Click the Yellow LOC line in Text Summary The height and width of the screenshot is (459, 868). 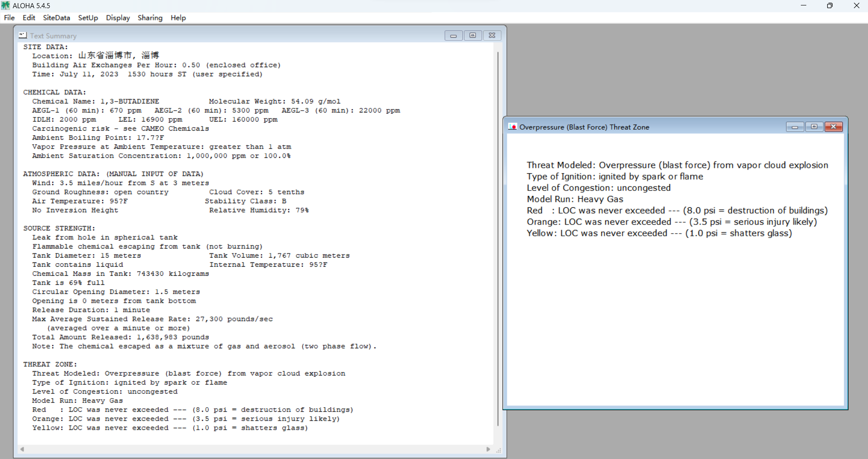tap(170, 428)
